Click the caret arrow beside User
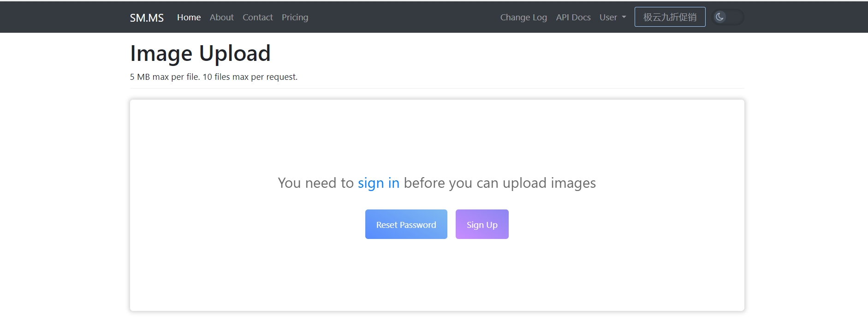This screenshot has height=334, width=868. tap(624, 17)
